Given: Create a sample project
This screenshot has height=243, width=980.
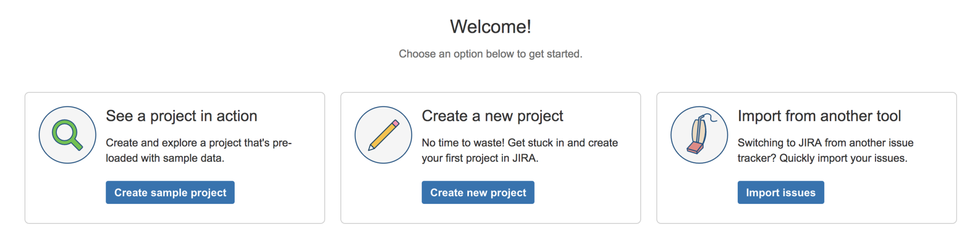Looking at the screenshot, I should coord(170,192).
